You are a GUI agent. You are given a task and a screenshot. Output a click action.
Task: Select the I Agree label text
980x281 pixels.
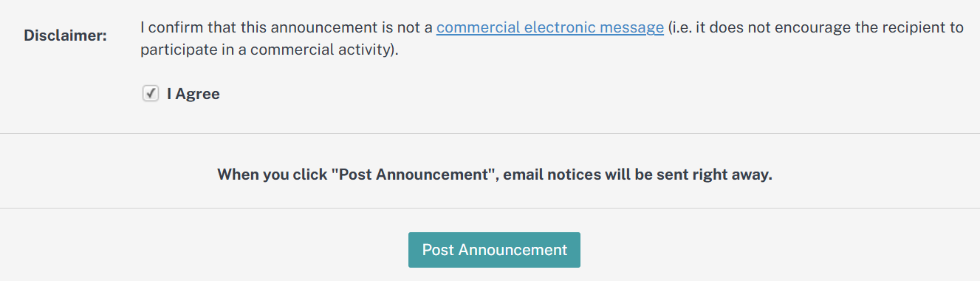tap(193, 94)
